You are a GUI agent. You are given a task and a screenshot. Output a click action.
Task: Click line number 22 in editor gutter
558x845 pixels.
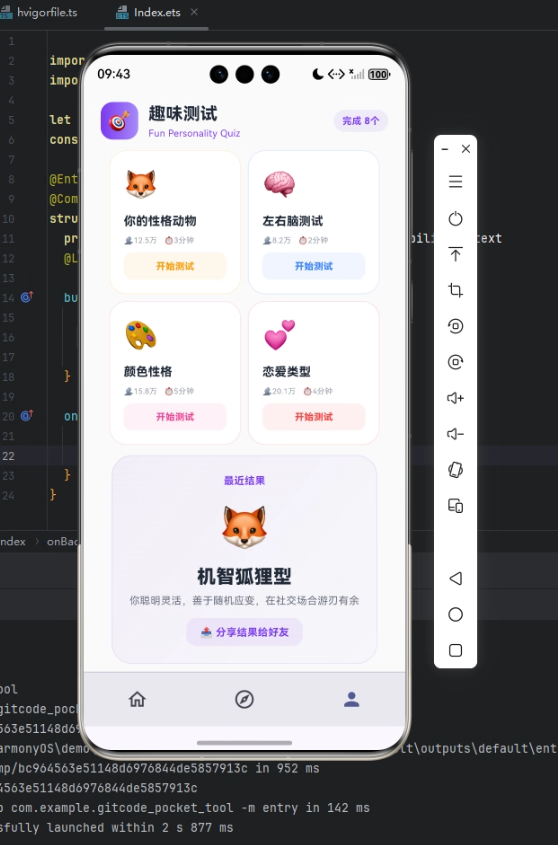(x=8, y=456)
